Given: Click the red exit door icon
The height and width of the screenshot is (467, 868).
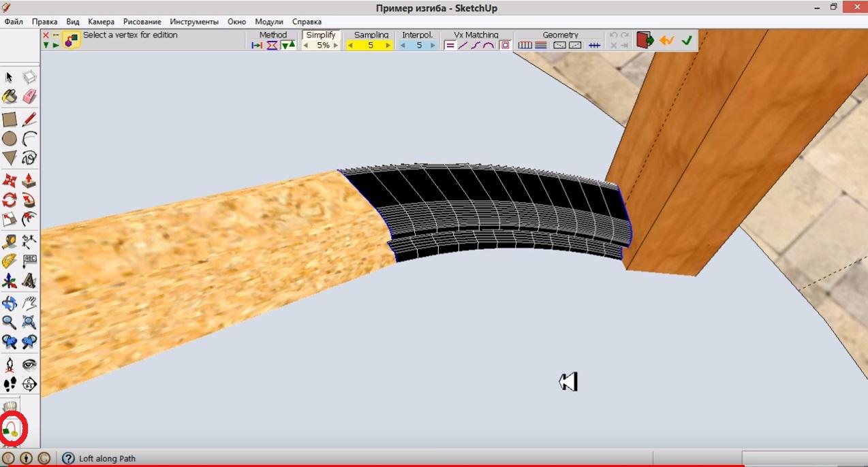Looking at the screenshot, I should coord(645,41).
